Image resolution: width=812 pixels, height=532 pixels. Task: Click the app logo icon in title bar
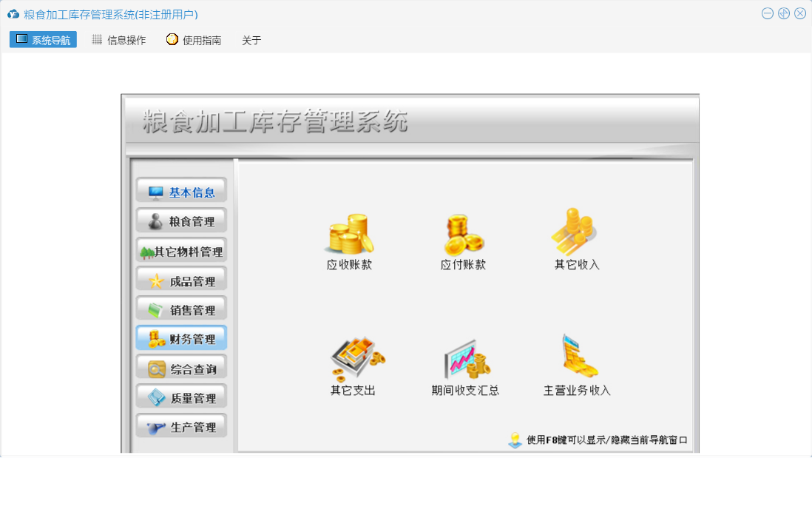(13, 15)
